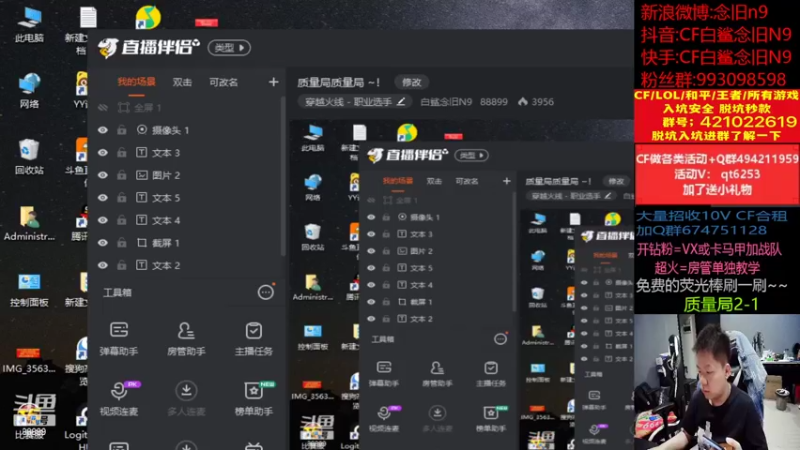800x450 pixels.
Task: Click the webcam feed of the streamer
Action: (716, 382)
